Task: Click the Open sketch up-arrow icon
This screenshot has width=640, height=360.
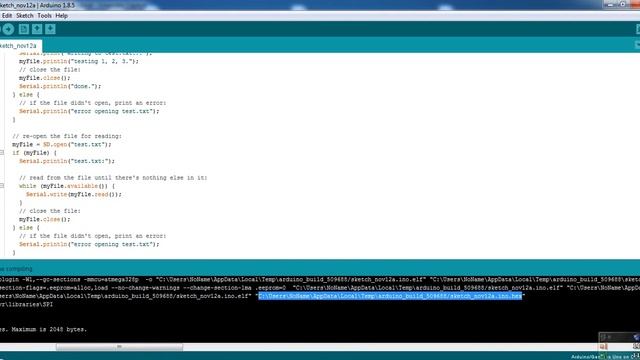Action: click(x=37, y=29)
